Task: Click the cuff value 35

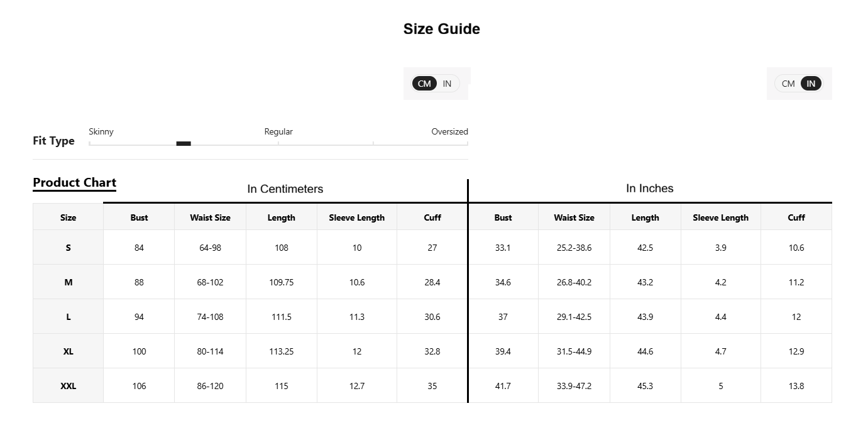Action: [432, 386]
